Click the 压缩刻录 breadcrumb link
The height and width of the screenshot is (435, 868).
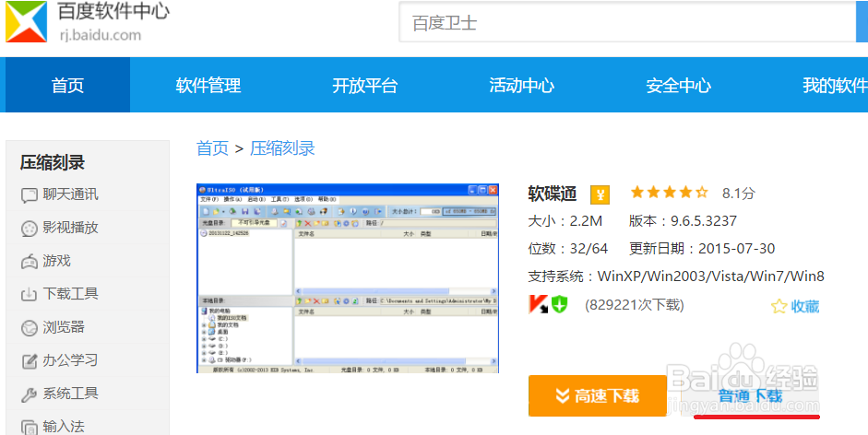[282, 148]
